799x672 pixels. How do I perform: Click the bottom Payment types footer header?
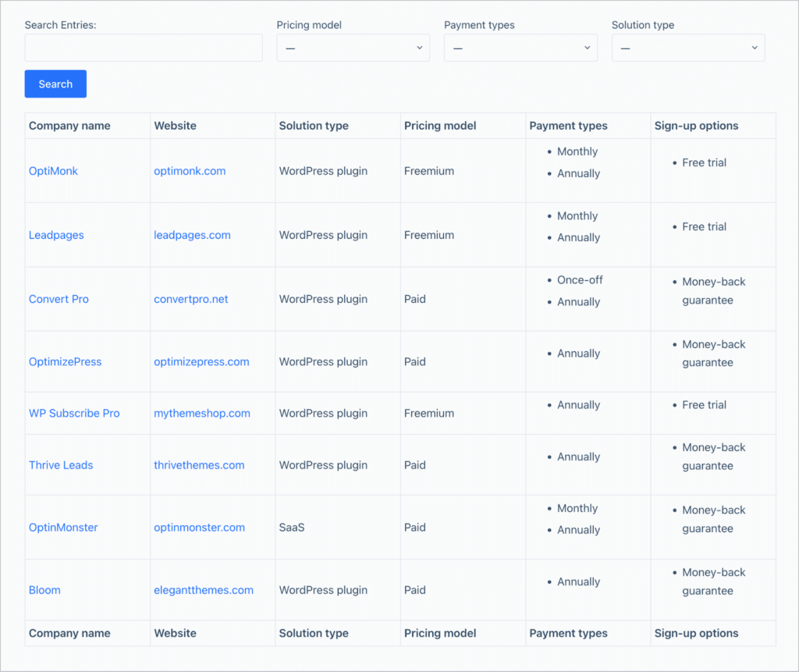569,633
